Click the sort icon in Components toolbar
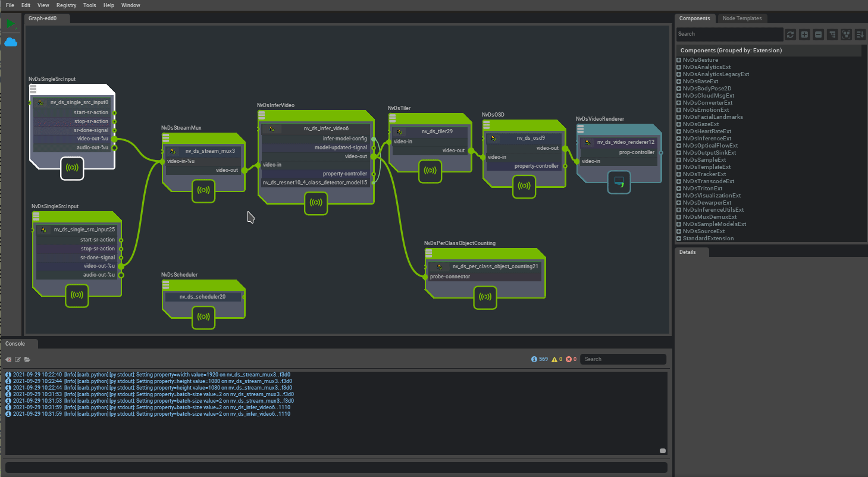The width and height of the screenshot is (868, 477). click(x=860, y=34)
